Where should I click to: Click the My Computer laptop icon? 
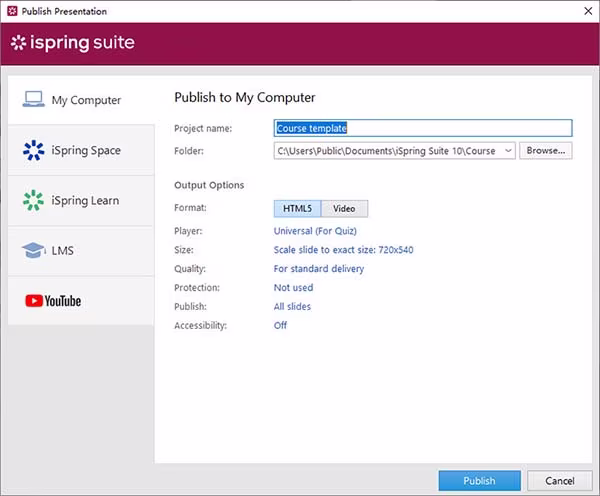[x=33, y=99]
